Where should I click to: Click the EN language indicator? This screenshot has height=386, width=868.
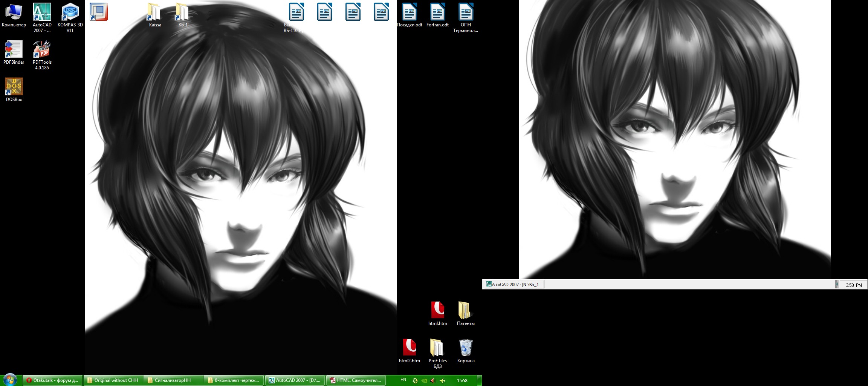tap(403, 380)
